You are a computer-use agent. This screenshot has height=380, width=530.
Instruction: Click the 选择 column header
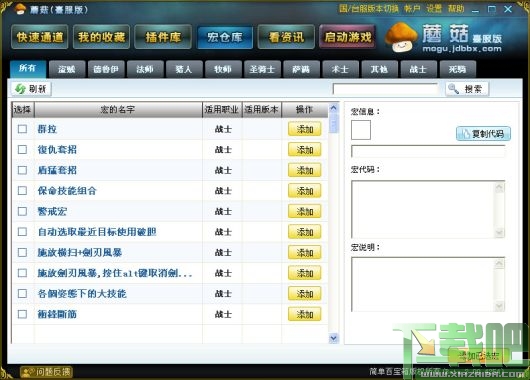(23, 110)
